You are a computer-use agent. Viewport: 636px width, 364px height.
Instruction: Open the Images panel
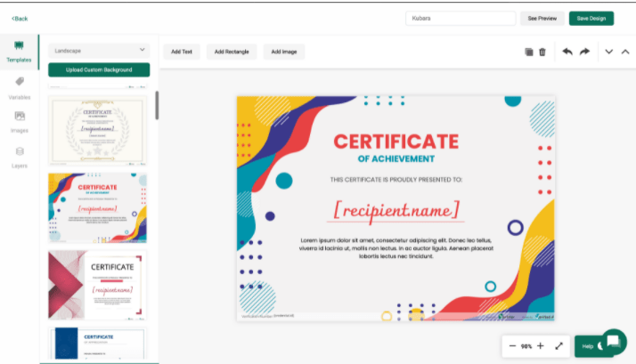(19, 122)
